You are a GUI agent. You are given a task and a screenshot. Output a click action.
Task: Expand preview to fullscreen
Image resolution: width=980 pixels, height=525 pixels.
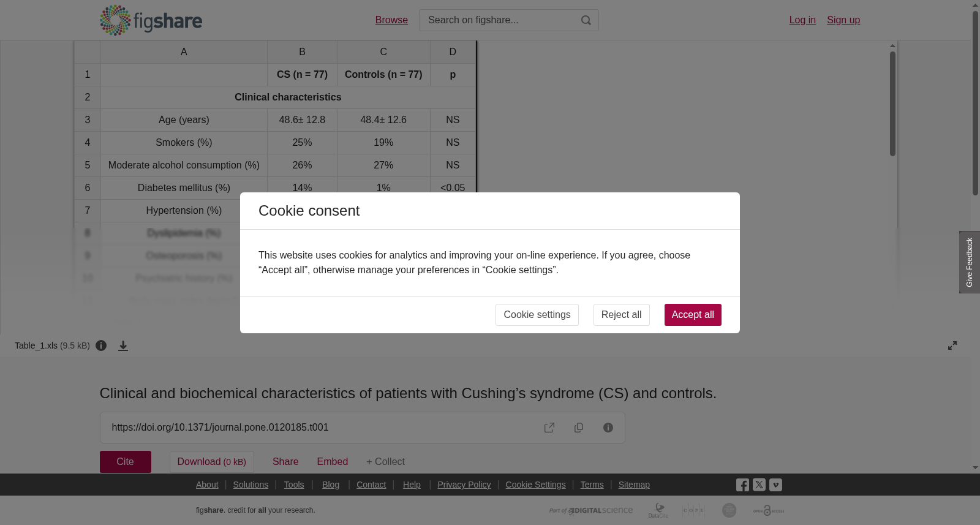click(x=952, y=346)
